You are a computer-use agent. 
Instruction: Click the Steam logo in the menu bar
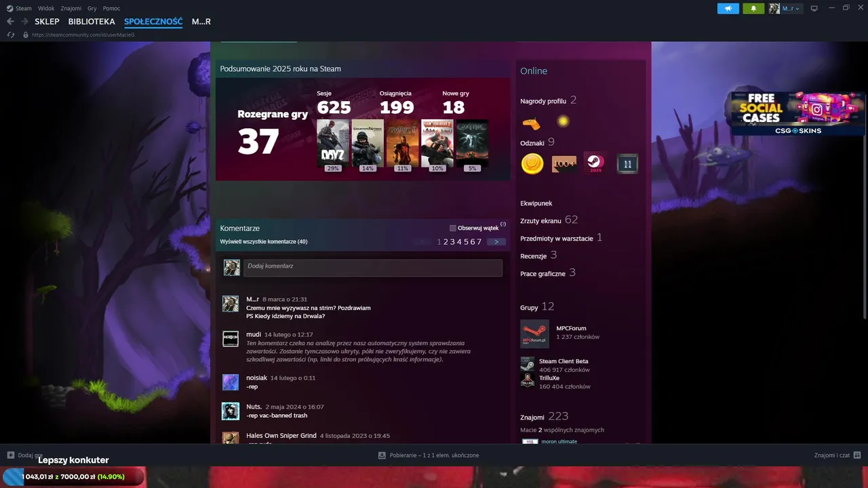9,8
